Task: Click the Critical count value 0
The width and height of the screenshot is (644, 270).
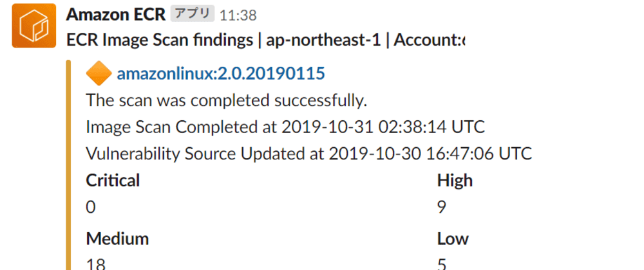Action: [x=90, y=207]
